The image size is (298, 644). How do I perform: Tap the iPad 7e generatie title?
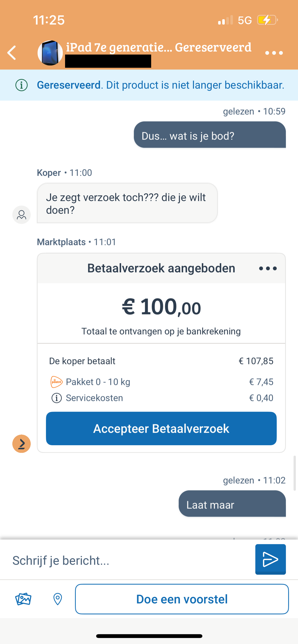tap(119, 47)
